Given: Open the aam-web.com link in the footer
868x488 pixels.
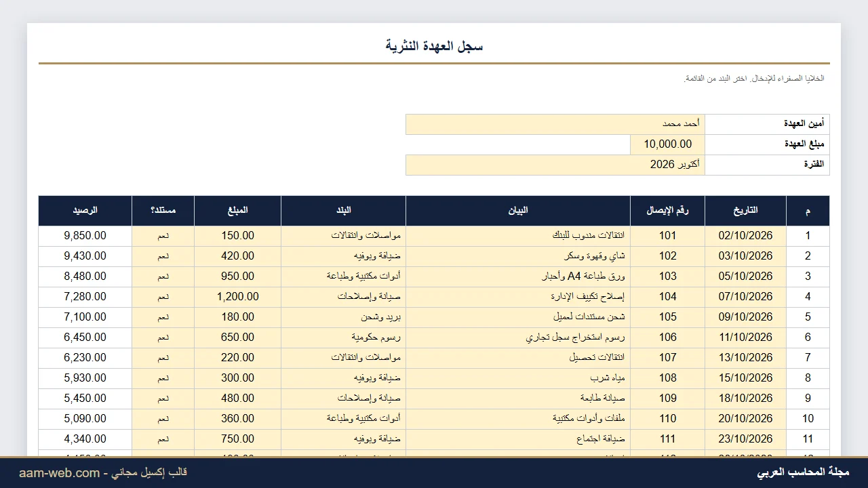Looking at the screenshot, I should (59, 472).
